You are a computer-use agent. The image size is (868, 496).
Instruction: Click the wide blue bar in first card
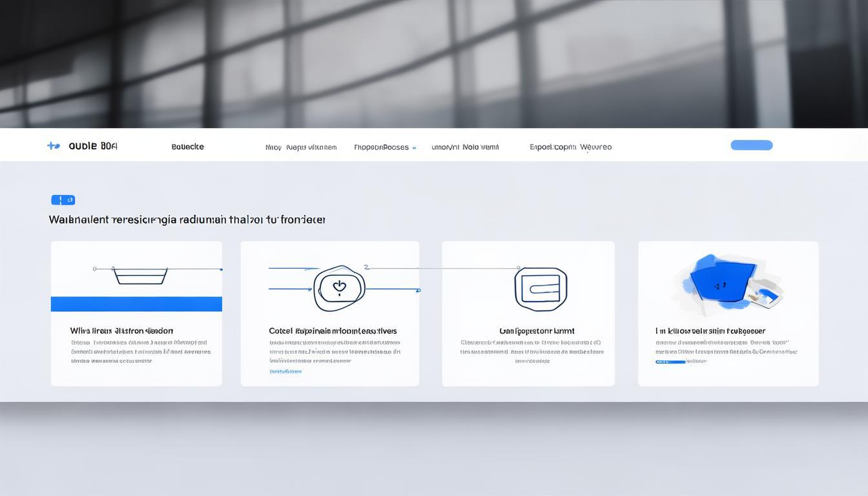tap(136, 304)
